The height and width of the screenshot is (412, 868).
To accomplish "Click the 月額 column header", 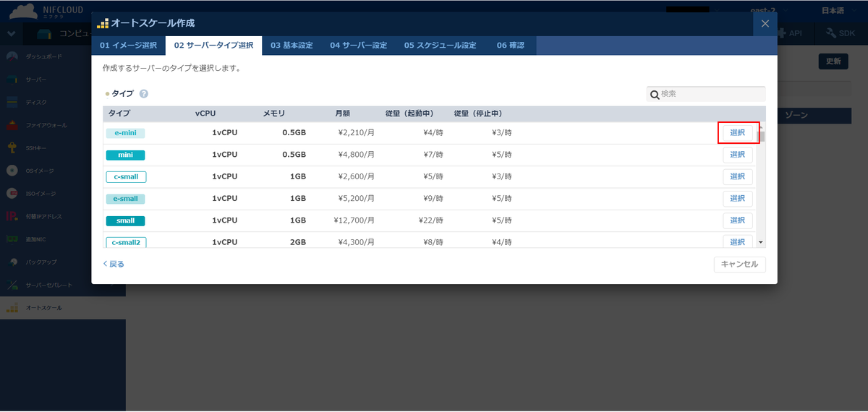I will point(343,113).
